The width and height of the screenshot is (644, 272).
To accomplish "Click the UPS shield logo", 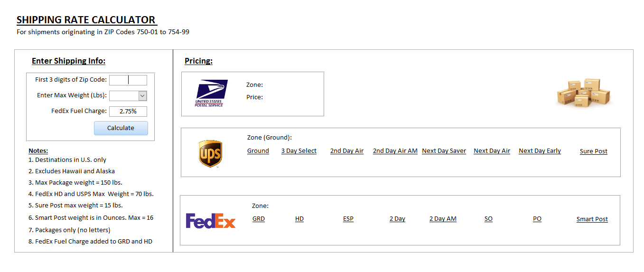I will tap(210, 153).
